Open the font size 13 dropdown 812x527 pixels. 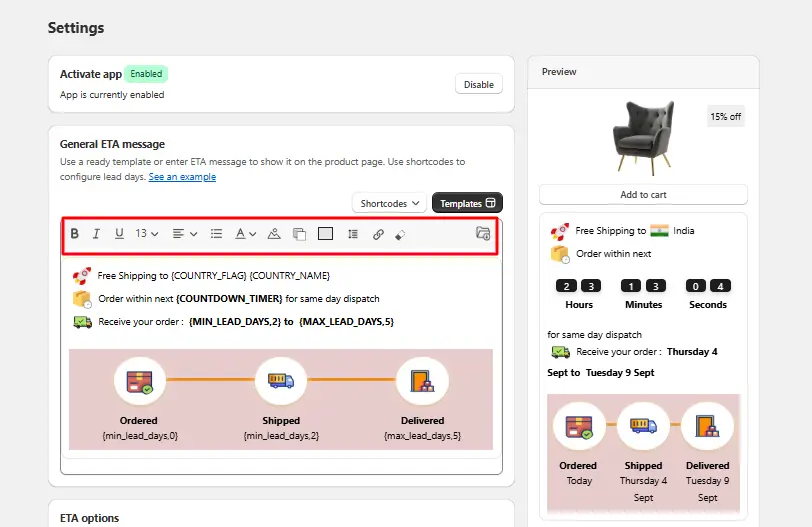click(x=147, y=234)
